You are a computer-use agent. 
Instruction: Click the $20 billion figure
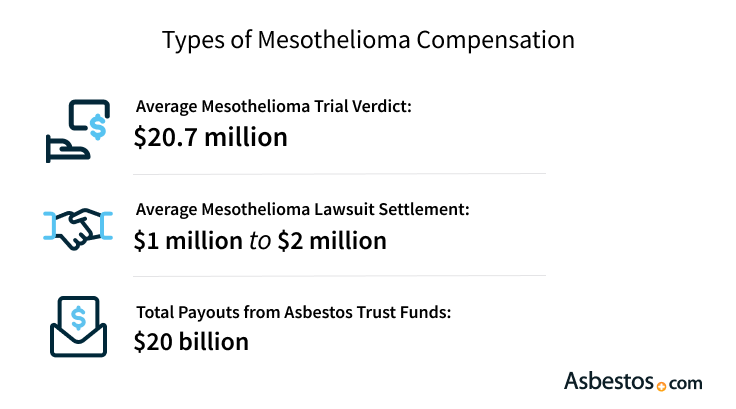[x=191, y=341]
